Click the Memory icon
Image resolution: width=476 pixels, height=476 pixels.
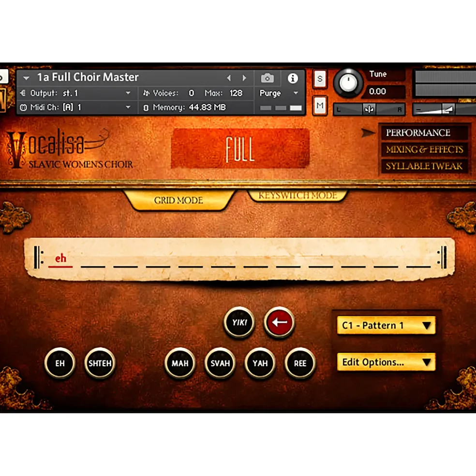146,107
